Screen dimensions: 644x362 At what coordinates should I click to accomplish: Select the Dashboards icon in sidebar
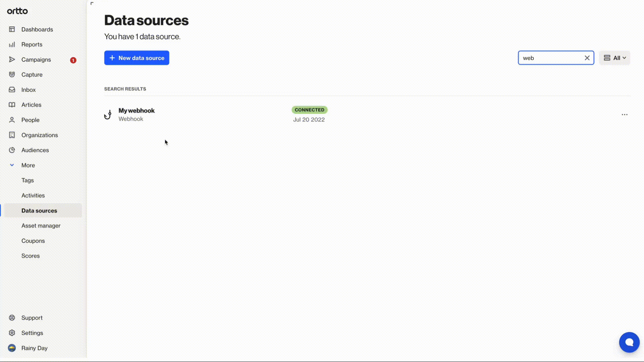pos(12,29)
